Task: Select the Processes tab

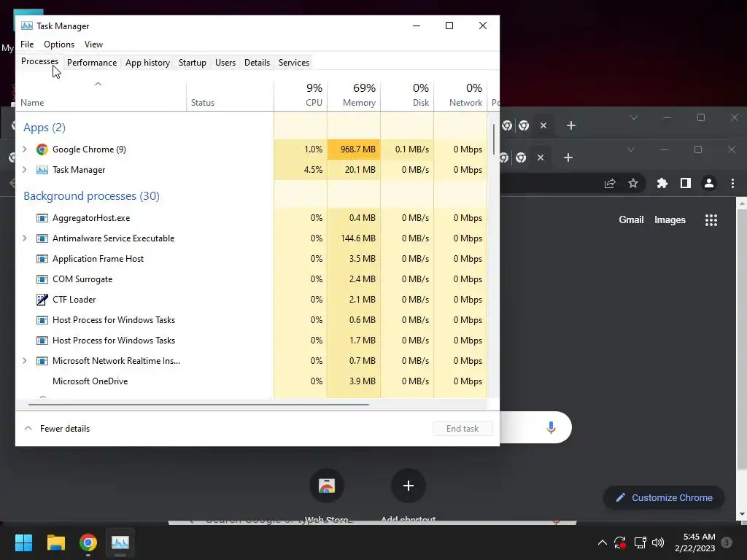Action: click(39, 61)
